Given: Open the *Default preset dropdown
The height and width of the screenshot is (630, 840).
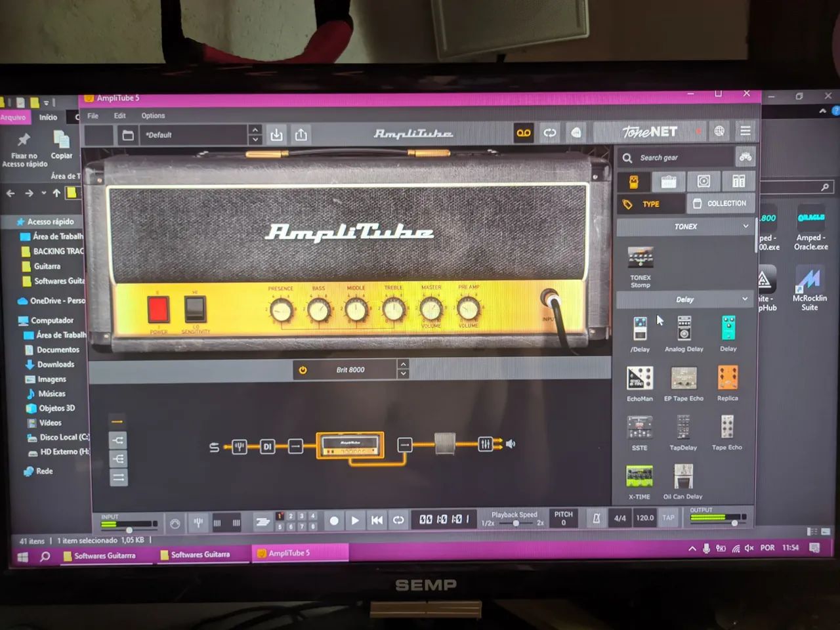Looking at the screenshot, I should (194, 135).
